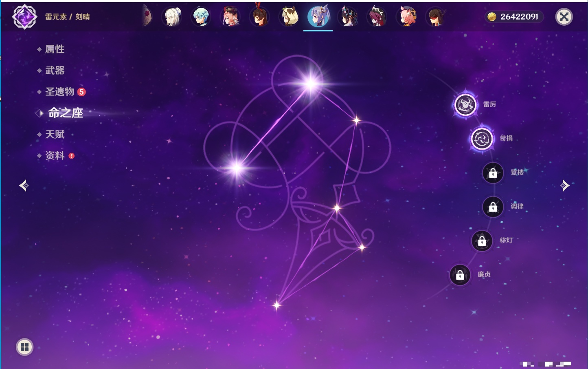Click the Electro element emblem icon
The height and width of the screenshot is (369, 588).
25,17
